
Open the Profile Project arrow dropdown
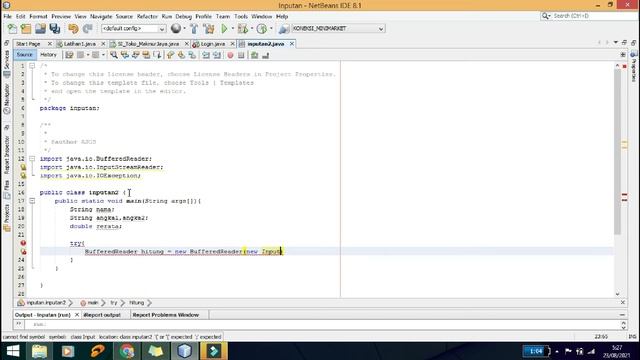271,29
